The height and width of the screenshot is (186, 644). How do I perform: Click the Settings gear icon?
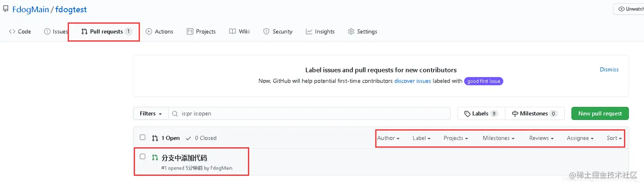pyautogui.click(x=351, y=31)
